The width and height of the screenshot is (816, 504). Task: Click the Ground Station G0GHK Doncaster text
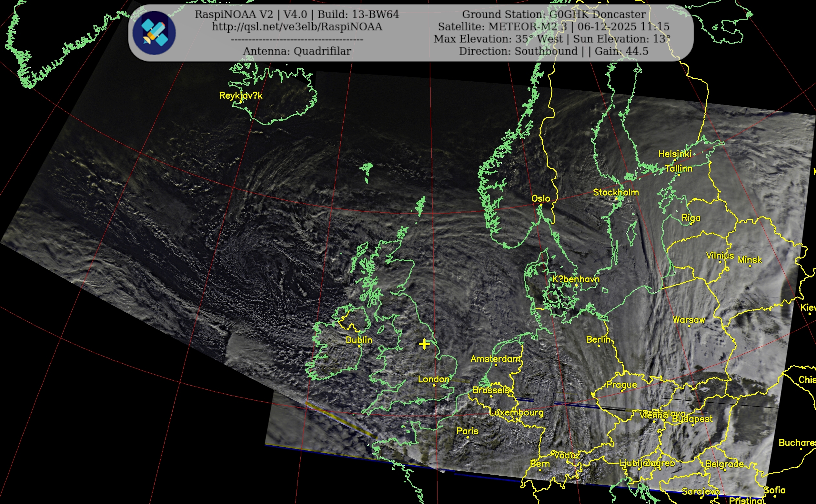pyautogui.click(x=554, y=14)
